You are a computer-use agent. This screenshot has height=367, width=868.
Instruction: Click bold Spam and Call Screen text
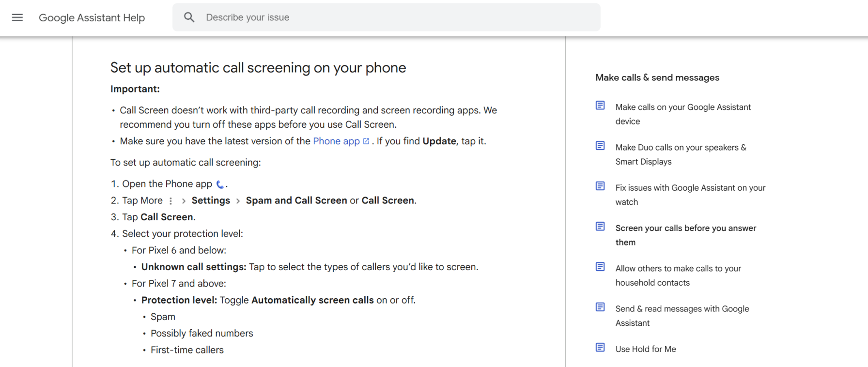[x=296, y=200]
